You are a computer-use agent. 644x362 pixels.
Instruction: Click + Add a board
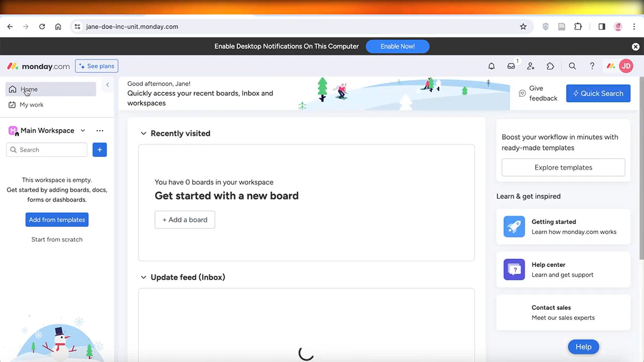(x=185, y=220)
